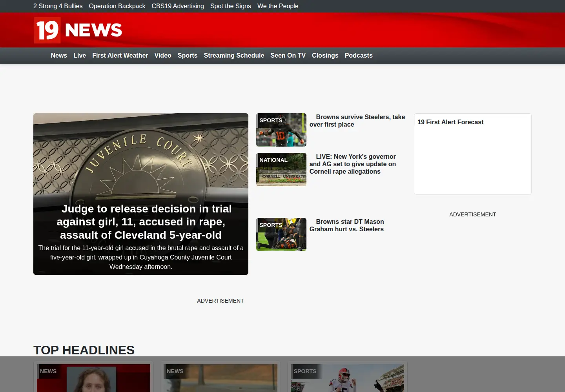This screenshot has height=392, width=565.
Task: Open First Alert Weather menu
Action: point(120,56)
